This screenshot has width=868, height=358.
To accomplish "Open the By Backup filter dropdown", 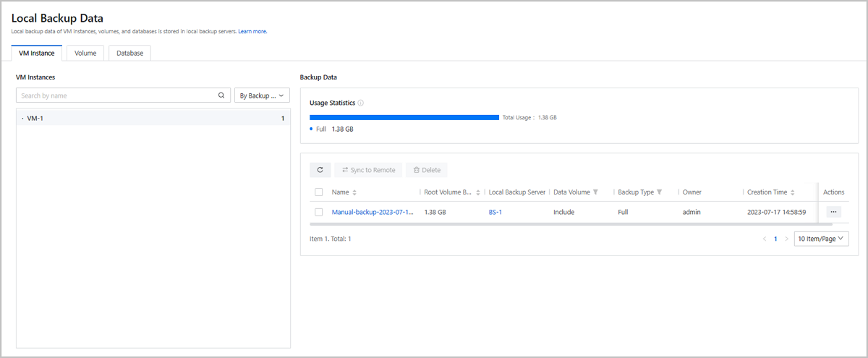I will click(262, 95).
